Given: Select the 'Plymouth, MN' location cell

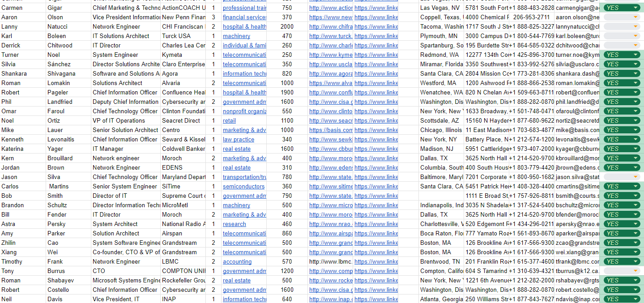Looking at the screenshot, I should [441, 36].
